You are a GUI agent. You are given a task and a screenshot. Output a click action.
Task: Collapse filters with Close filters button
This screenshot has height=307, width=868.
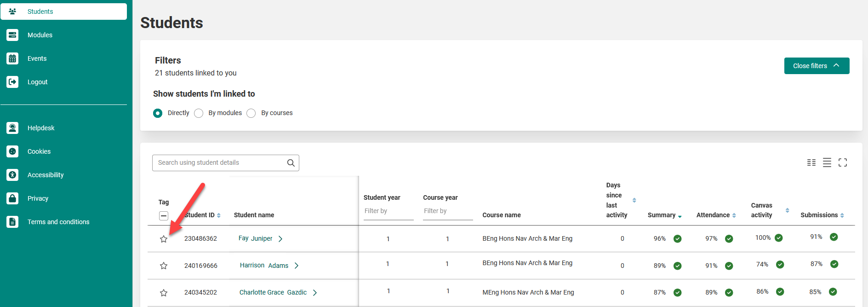point(816,66)
